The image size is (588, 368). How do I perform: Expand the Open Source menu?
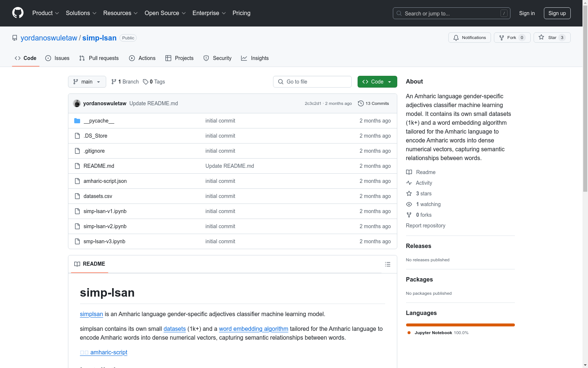(x=165, y=13)
